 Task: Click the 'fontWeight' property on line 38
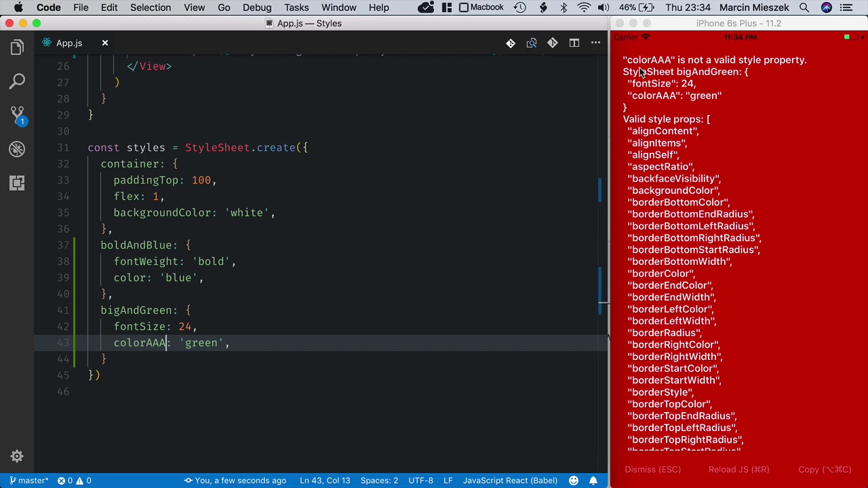(146, 262)
